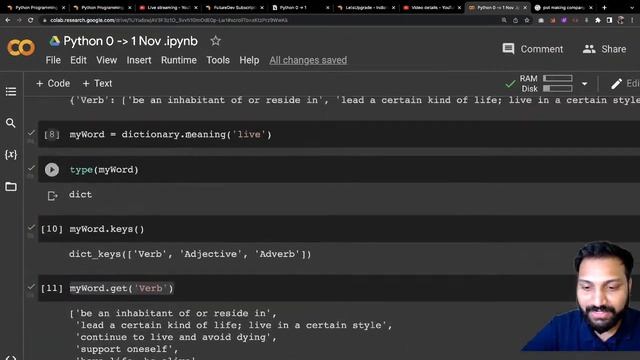This screenshot has height=360, width=640.
Task: Open the Files folder icon in sidebar
Action: (x=11, y=187)
